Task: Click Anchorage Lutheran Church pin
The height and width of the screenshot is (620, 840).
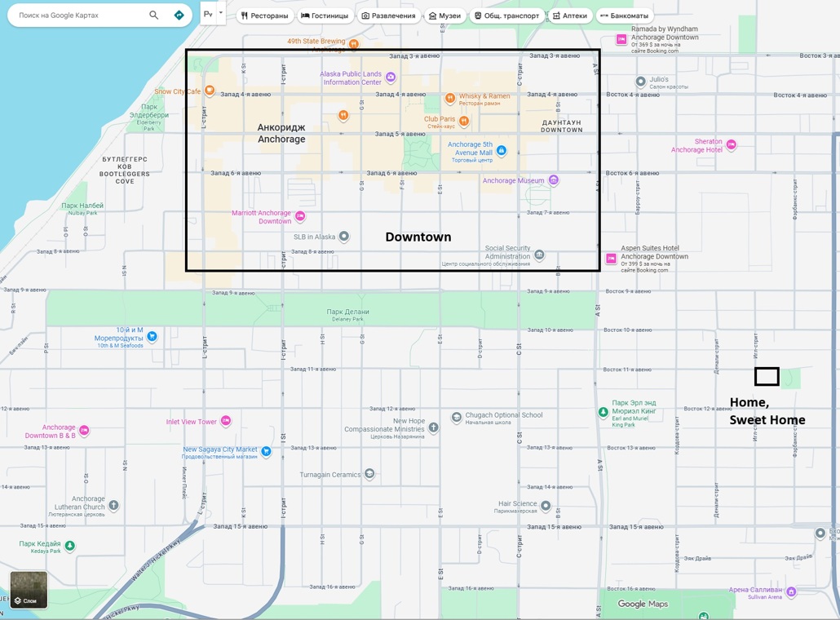Action: pos(113,505)
